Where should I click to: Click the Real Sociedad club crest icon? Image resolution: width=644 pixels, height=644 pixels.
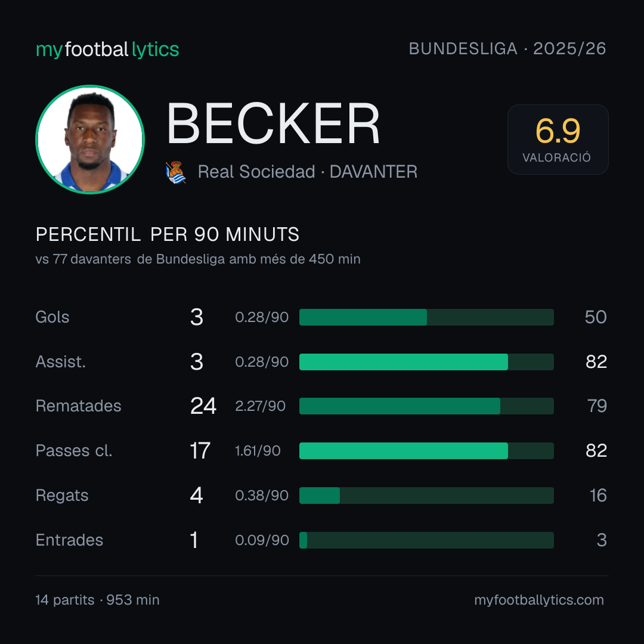(x=176, y=172)
